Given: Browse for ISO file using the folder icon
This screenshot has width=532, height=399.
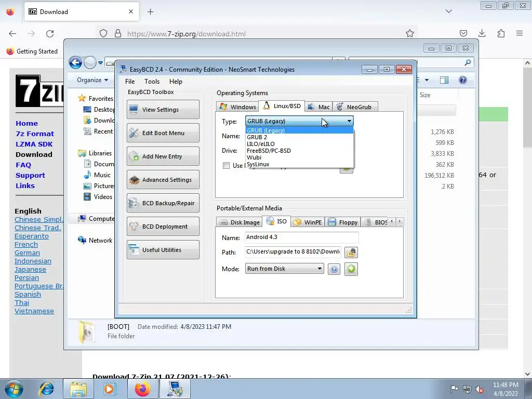Looking at the screenshot, I should point(351,252).
